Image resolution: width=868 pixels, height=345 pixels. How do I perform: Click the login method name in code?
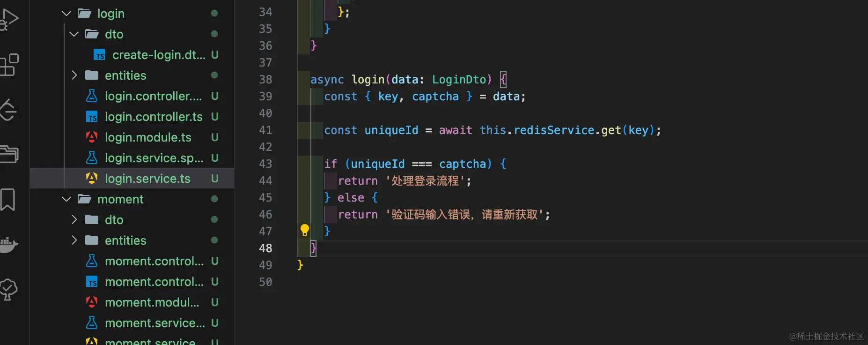point(368,80)
